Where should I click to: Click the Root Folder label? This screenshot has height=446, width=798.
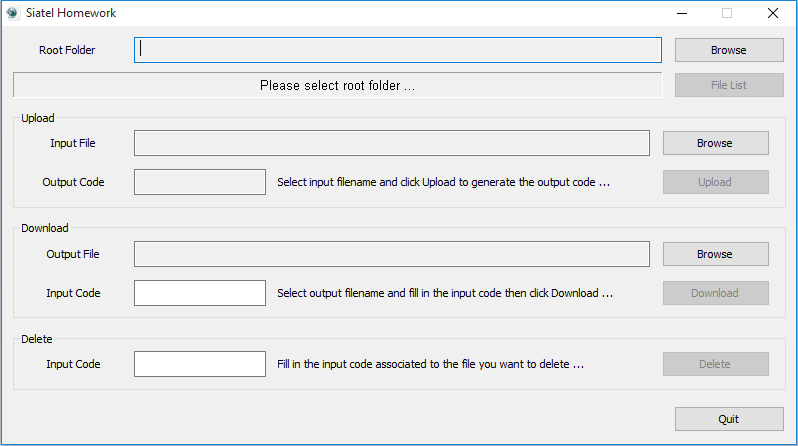pos(67,50)
